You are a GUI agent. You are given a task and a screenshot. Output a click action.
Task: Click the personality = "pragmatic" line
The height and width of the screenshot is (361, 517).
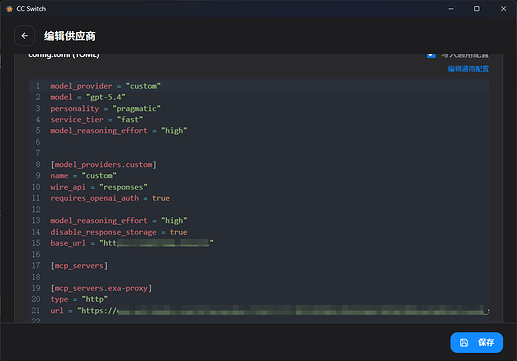[105, 108]
